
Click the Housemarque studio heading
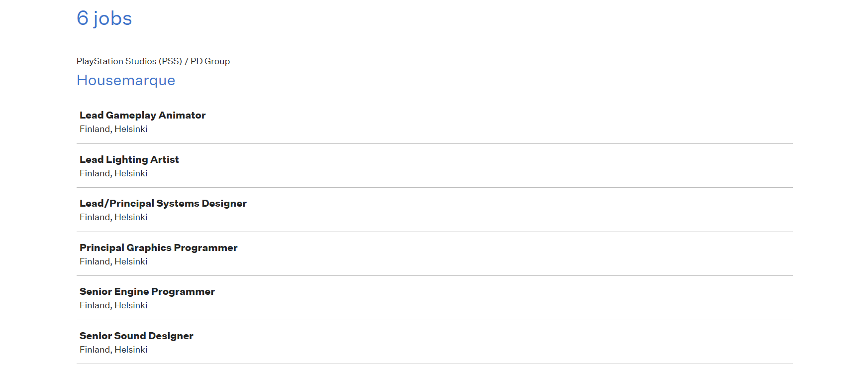(126, 81)
